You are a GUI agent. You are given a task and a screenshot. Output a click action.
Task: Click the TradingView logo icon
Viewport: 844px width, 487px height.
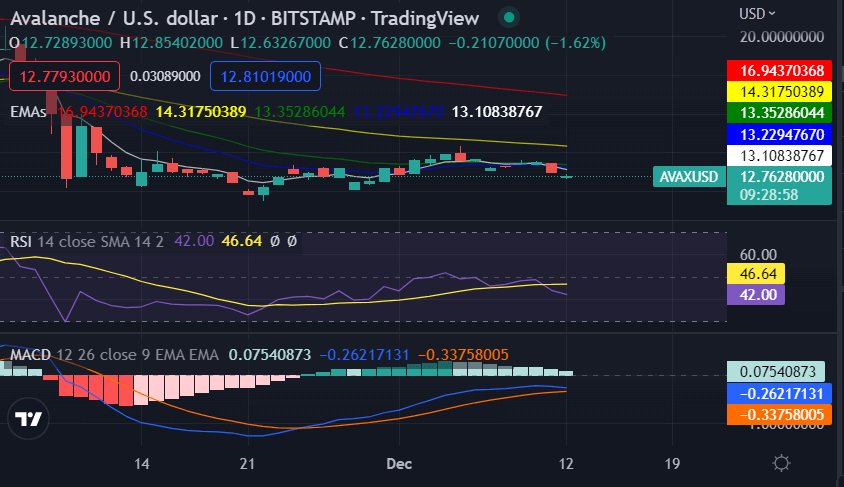coord(28,419)
